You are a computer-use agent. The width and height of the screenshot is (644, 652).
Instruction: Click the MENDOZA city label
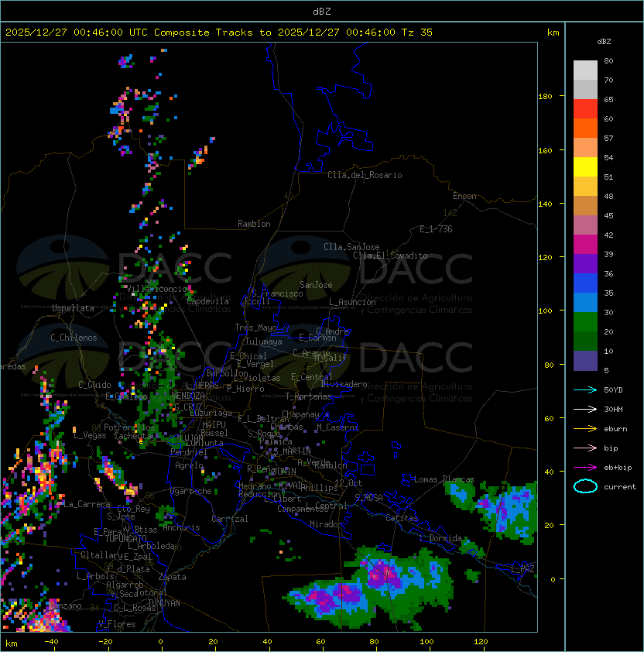[188, 395]
